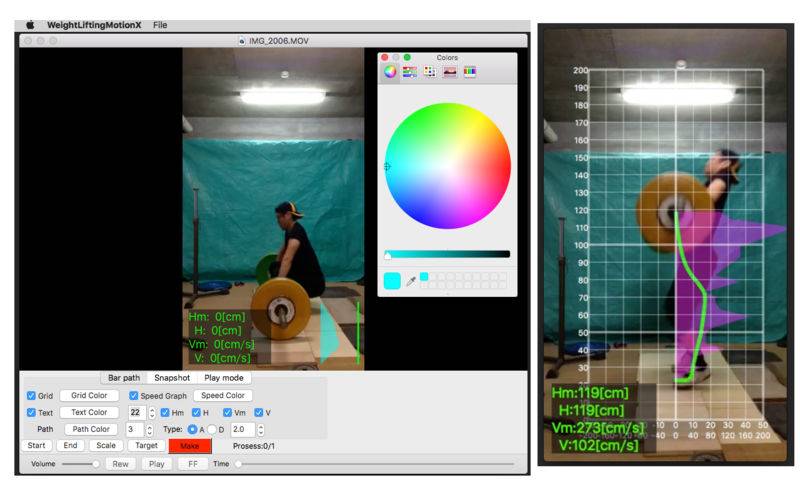Screen dimensions: 800x500
Task: Click the Prosess:0/1 status text
Action: tap(254, 446)
